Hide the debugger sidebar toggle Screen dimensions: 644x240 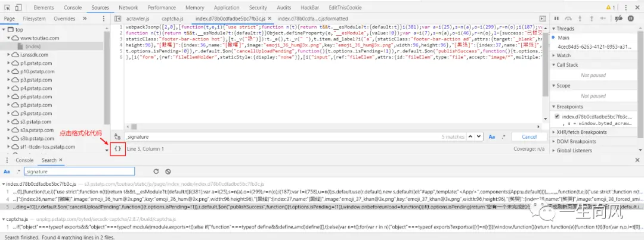pos(543,18)
